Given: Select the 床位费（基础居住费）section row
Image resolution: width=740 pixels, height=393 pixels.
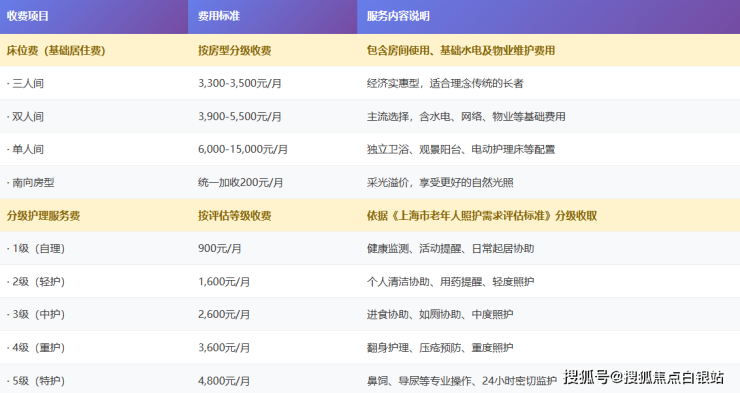Looking at the screenshot, I should point(370,50).
